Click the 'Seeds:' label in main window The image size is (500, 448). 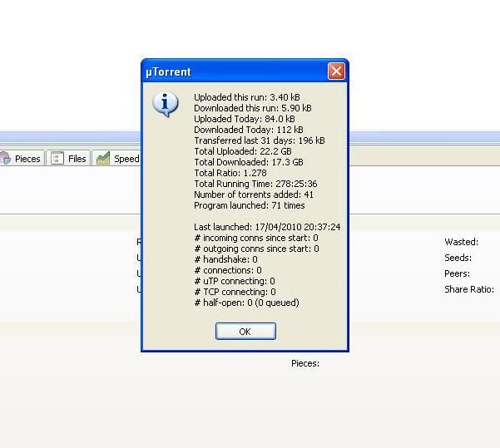click(x=458, y=258)
